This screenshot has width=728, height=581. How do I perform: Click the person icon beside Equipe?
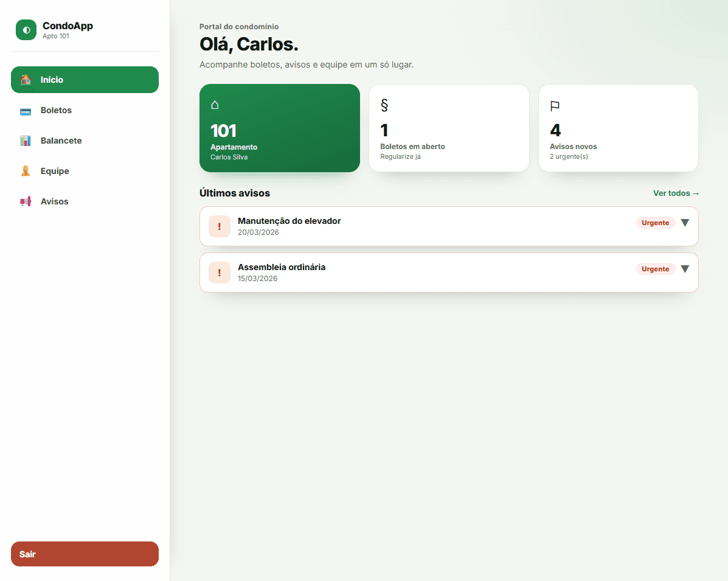[26, 171]
